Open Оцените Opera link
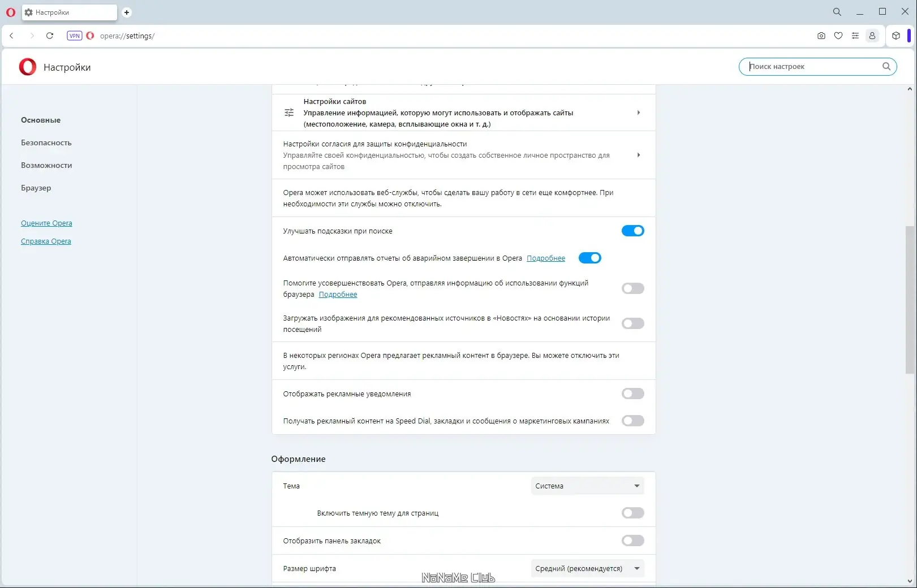This screenshot has width=917, height=588. pyautogui.click(x=46, y=223)
